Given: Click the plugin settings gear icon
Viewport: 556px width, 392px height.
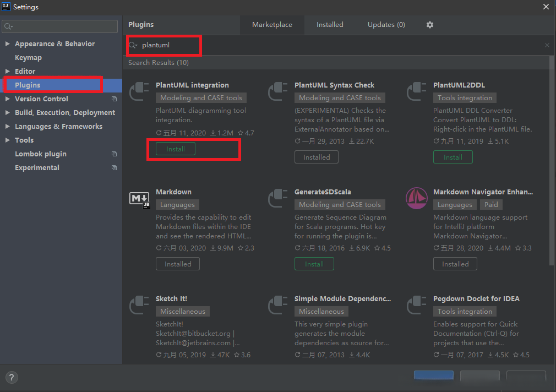Looking at the screenshot, I should click(x=430, y=25).
